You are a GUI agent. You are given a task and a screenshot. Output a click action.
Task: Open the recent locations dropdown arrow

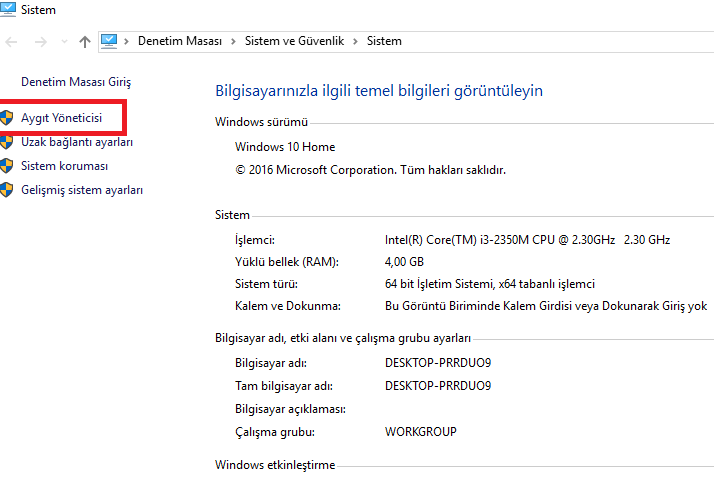(64, 42)
